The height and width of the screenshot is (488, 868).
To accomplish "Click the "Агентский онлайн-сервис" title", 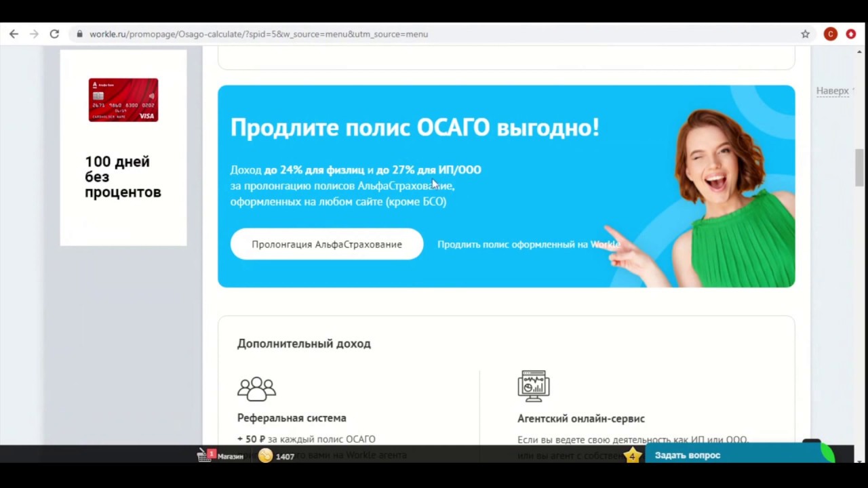I will pos(581,419).
